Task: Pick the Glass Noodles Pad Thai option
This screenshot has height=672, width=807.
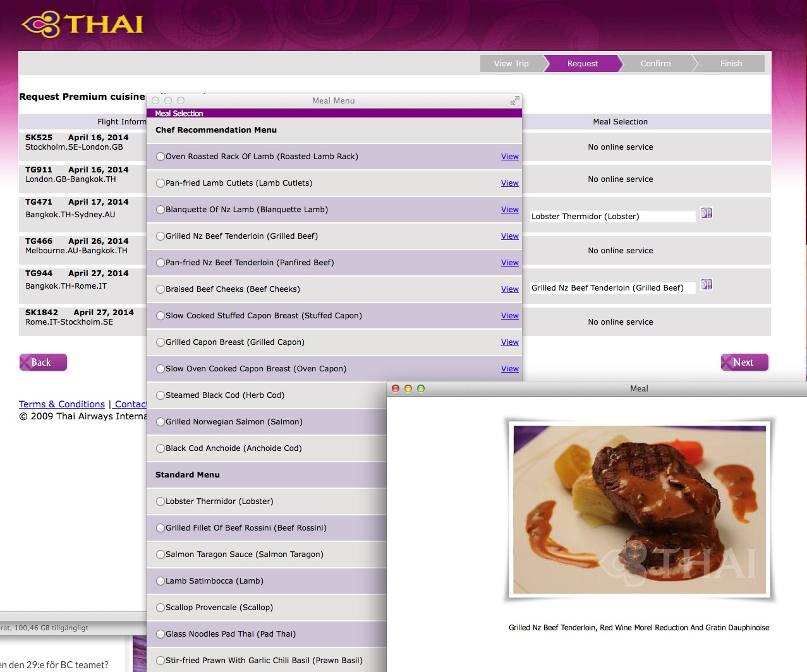Action: (x=161, y=634)
